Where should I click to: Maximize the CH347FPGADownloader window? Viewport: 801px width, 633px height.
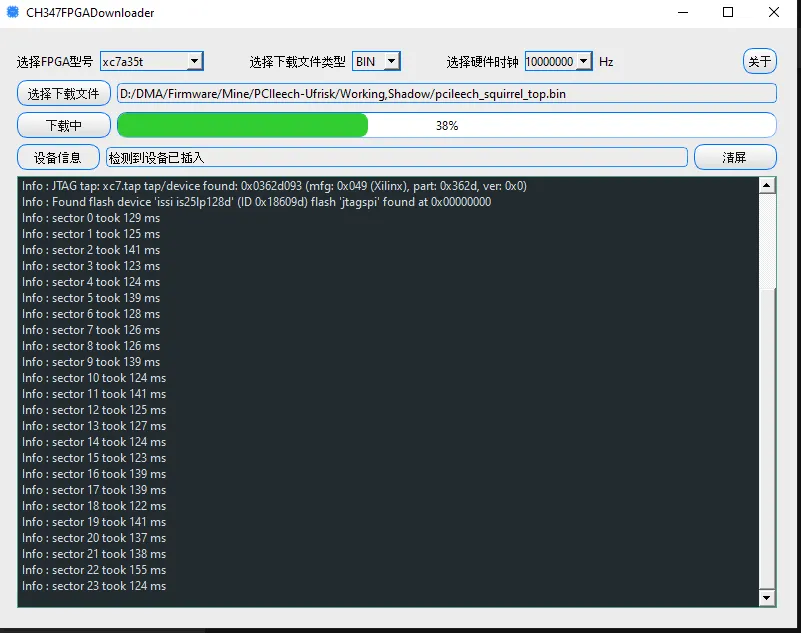coord(728,13)
